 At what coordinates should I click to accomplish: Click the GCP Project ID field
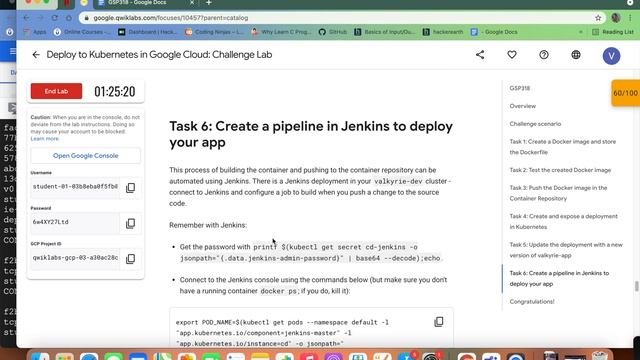click(75, 258)
